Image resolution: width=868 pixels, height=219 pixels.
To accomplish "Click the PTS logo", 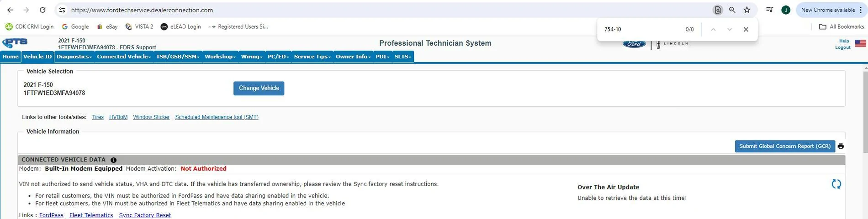I will coord(15,43).
